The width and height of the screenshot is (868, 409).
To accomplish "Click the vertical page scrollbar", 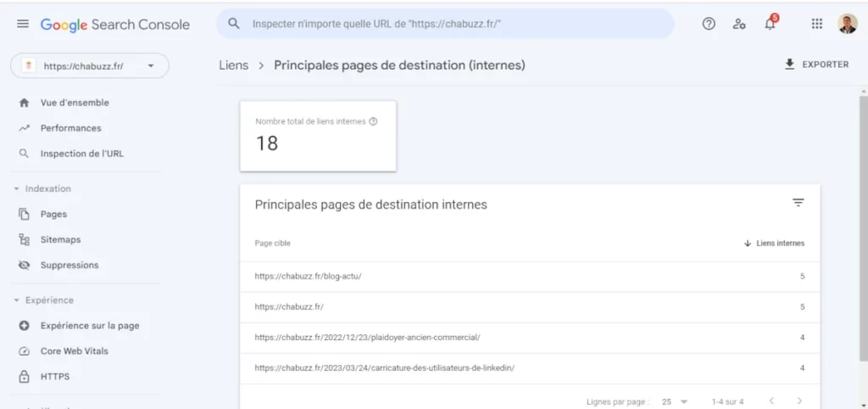I will 863,227.
